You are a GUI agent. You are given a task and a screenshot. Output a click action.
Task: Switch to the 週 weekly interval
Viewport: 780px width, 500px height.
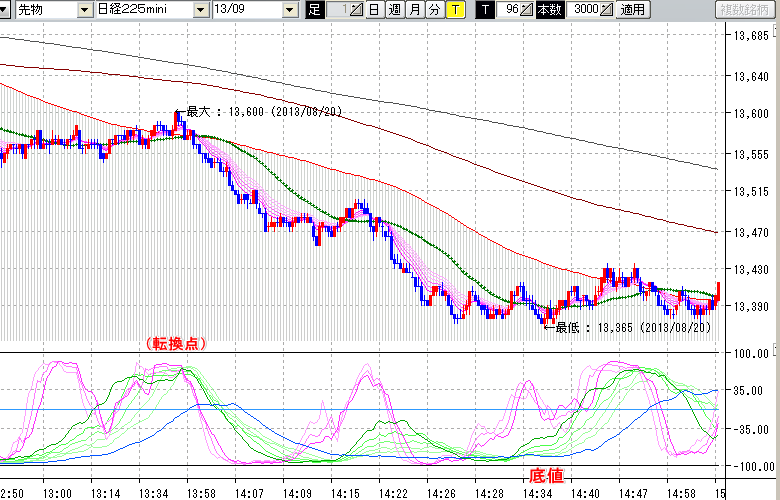[x=394, y=9]
